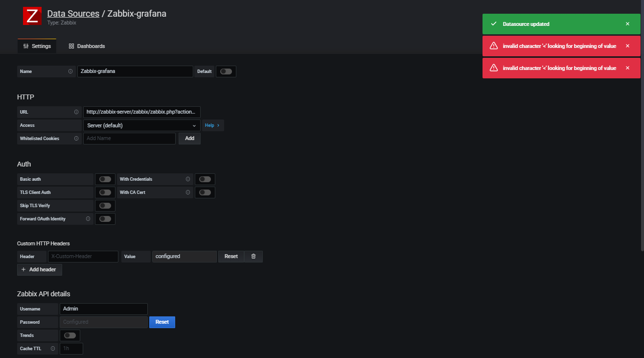Switch to the Settings tab
The image size is (644, 358).
37,46
